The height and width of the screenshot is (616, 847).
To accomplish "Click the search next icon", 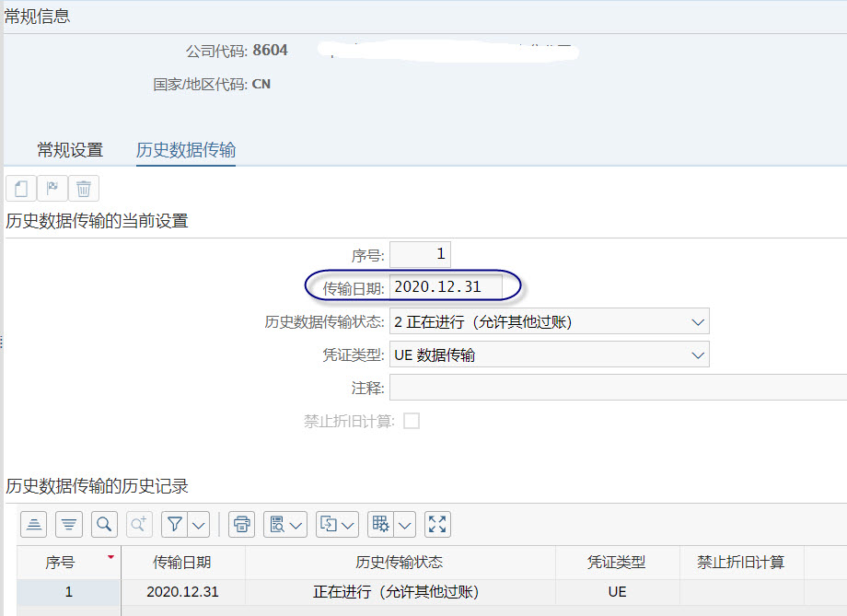I will click(139, 524).
